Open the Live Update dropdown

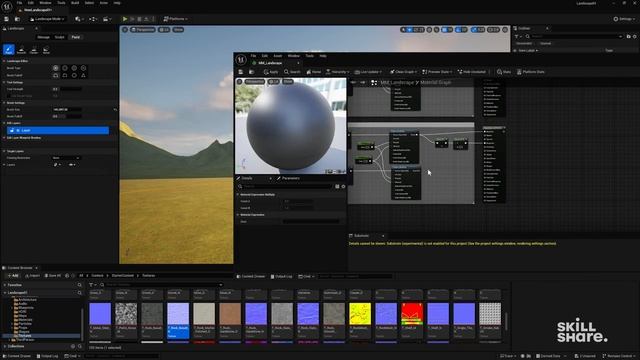[368, 72]
